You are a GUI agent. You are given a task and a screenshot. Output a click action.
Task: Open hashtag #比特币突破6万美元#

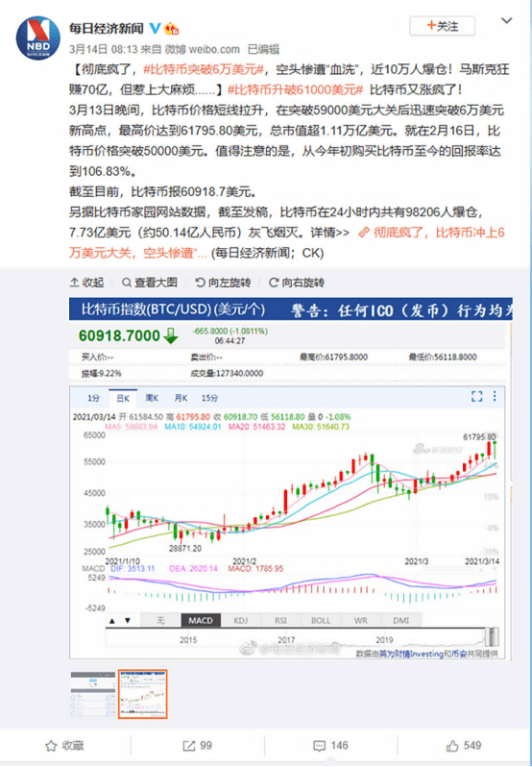(204, 69)
